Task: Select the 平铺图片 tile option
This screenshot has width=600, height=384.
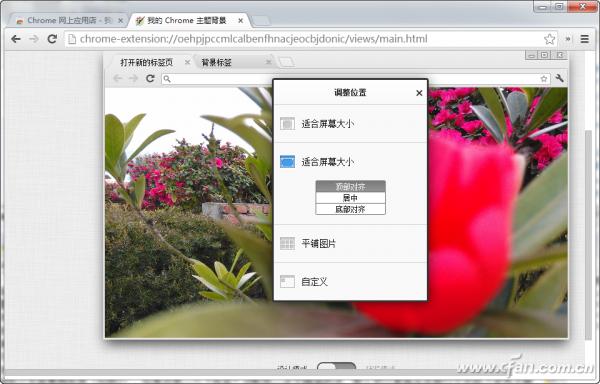Action: (350, 244)
